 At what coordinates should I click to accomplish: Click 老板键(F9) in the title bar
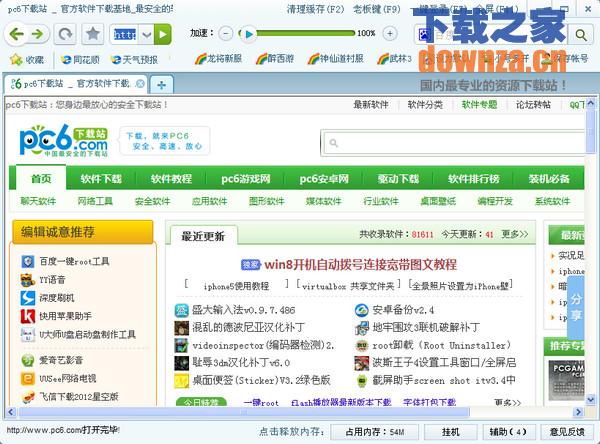click(377, 9)
